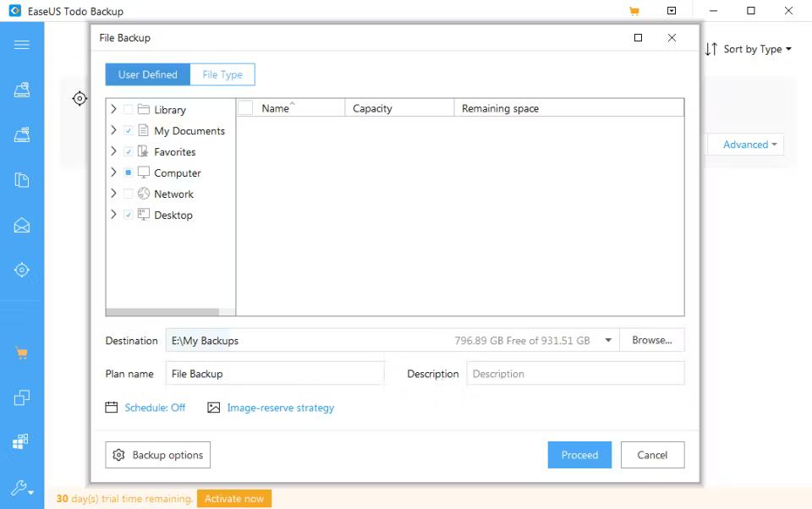
Task: Sort by Remaining space column header
Action: click(x=568, y=108)
